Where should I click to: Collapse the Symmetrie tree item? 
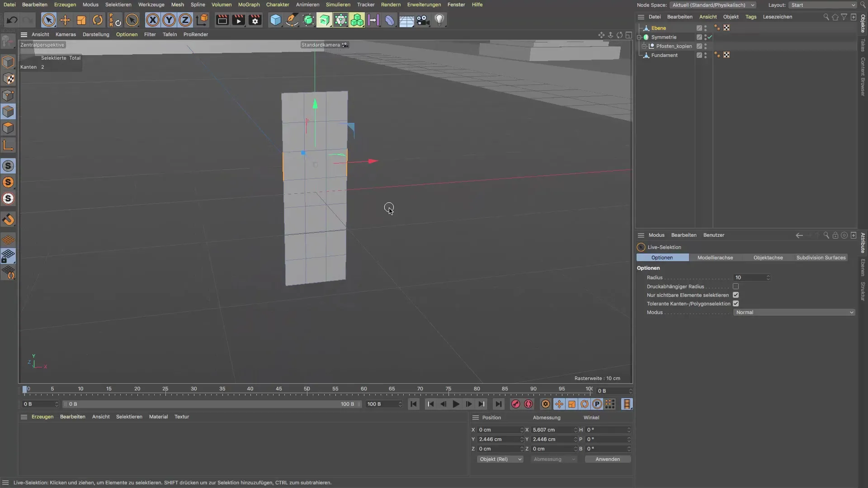click(x=639, y=37)
